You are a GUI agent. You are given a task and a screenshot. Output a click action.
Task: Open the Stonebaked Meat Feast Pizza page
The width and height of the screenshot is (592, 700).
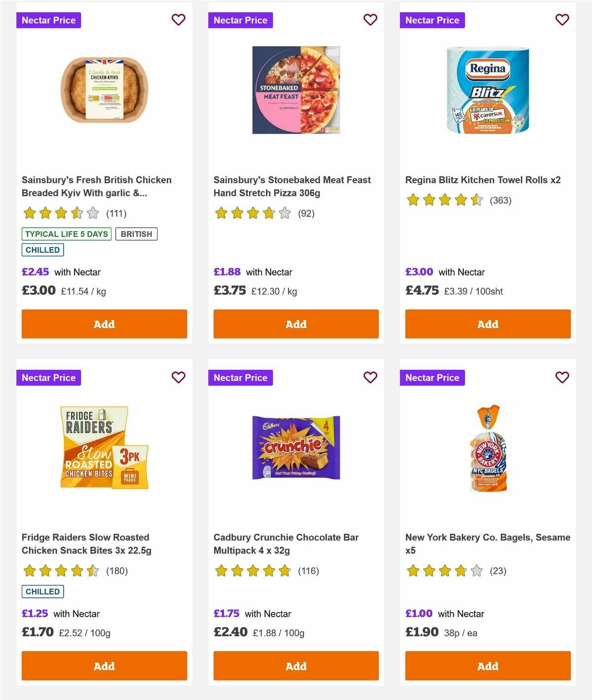292,186
